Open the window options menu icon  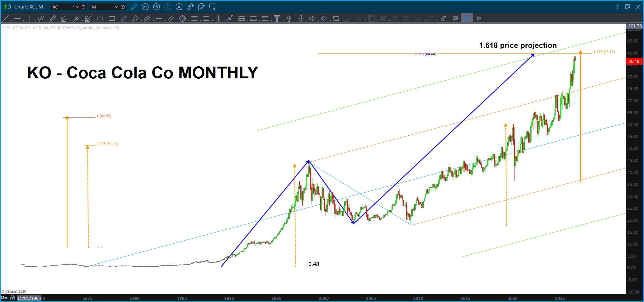[628, 7]
